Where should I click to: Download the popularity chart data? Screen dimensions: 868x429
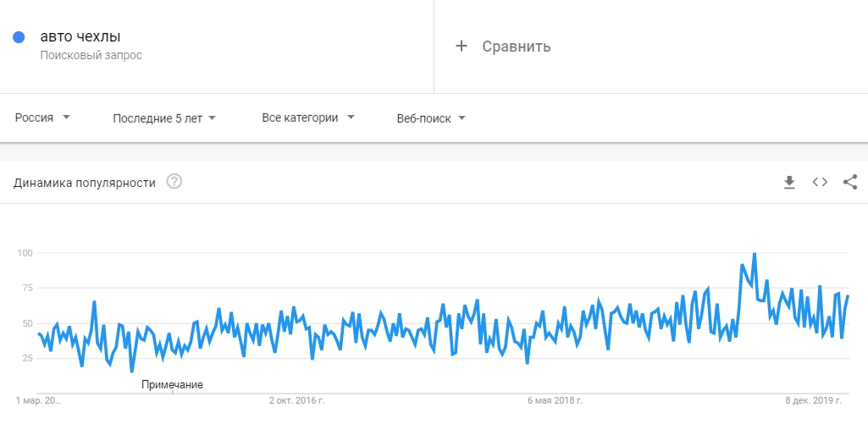coord(789,183)
